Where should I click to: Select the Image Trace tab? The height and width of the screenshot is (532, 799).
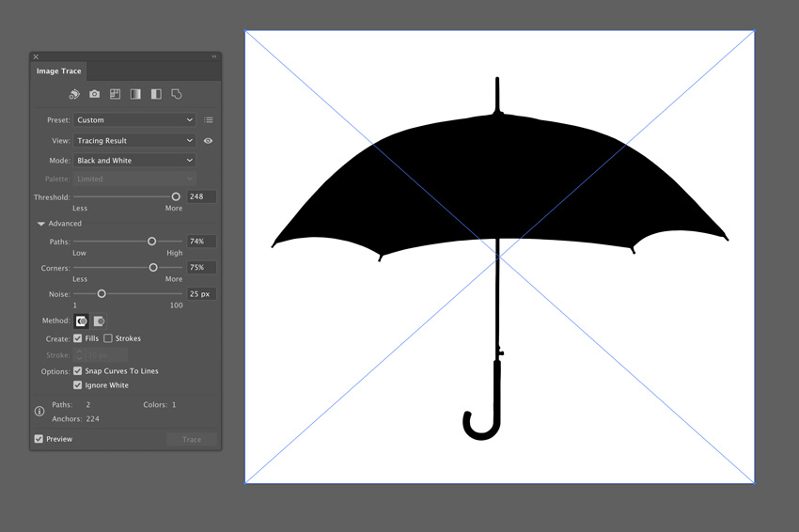point(58,71)
